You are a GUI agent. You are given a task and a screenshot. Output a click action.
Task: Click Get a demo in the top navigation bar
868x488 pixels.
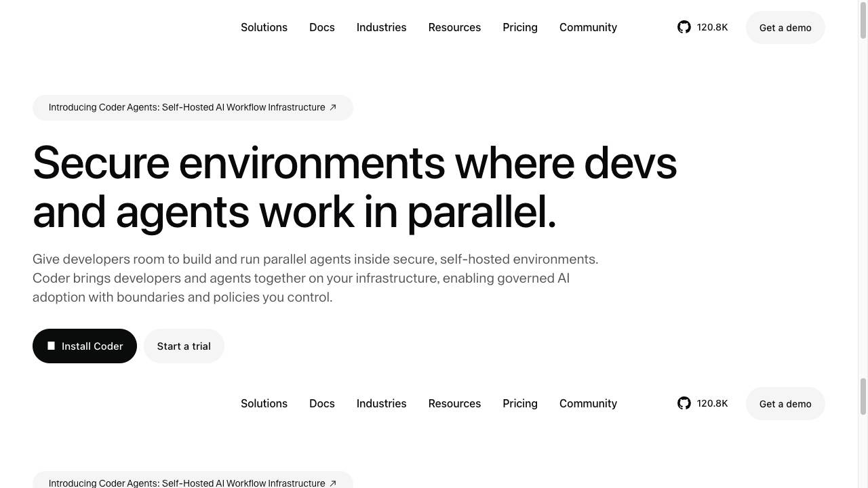[785, 28]
